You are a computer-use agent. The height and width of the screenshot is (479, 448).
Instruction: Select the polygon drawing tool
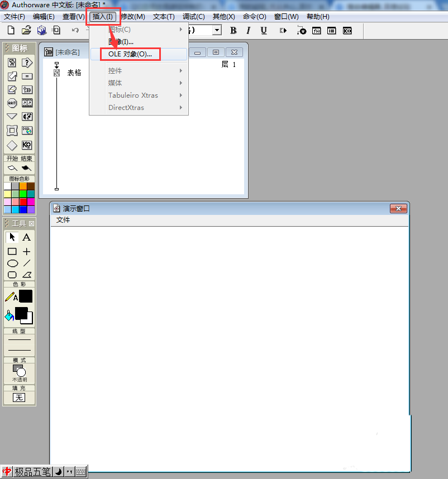[x=27, y=275]
